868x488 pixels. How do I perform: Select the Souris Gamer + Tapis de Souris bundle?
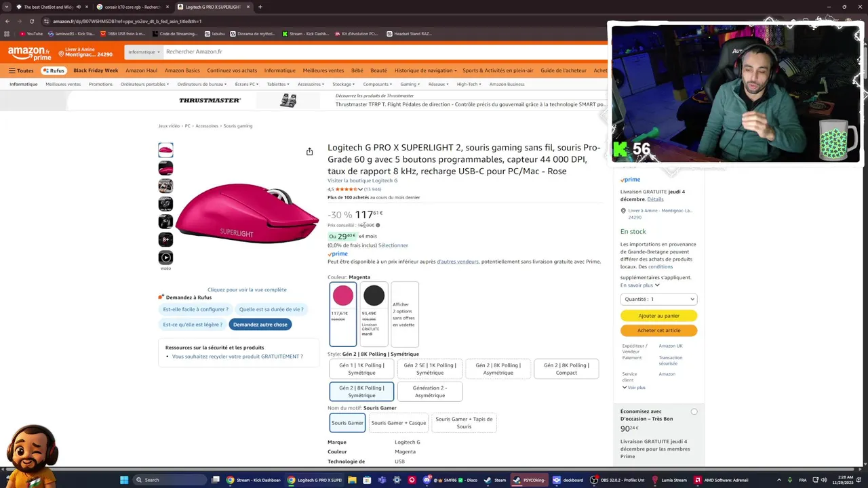(464, 423)
